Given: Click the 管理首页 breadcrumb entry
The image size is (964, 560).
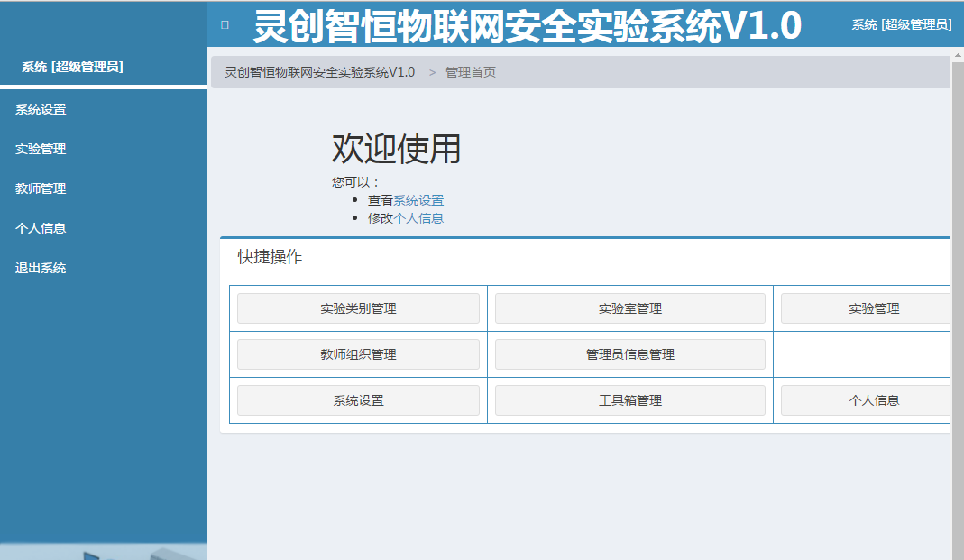Looking at the screenshot, I should pos(471,72).
